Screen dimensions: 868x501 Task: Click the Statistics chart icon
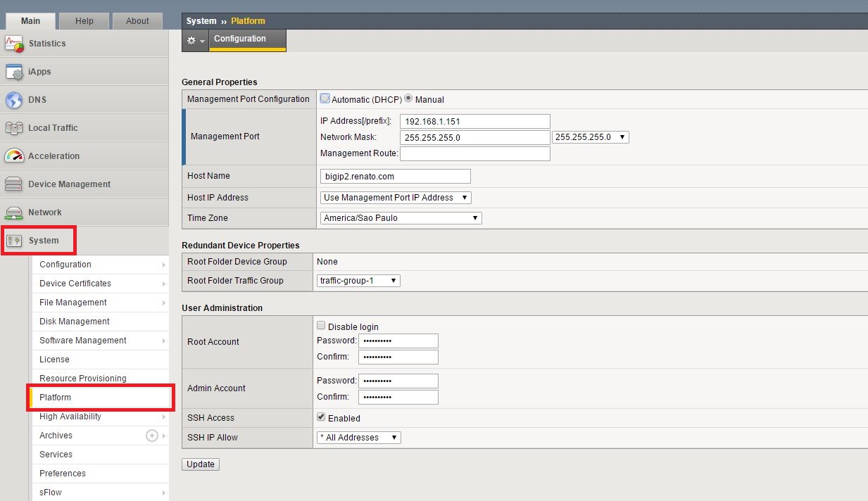[15, 44]
